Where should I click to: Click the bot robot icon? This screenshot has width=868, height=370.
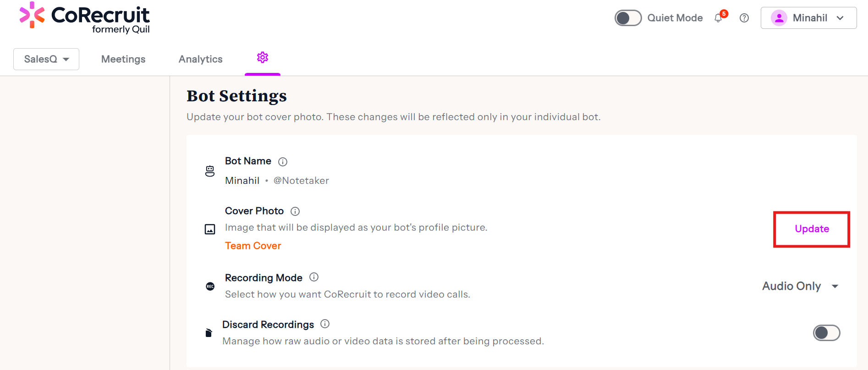210,171
